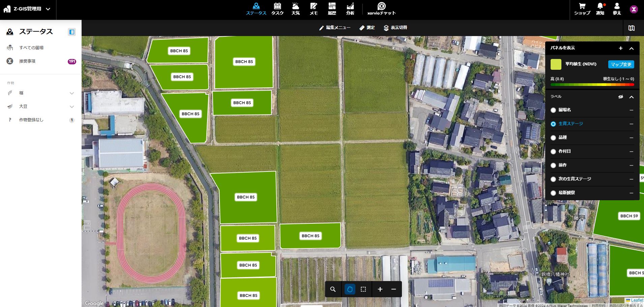Open the memo (メモ) icon
The width and height of the screenshot is (644, 307).
coord(314,9)
